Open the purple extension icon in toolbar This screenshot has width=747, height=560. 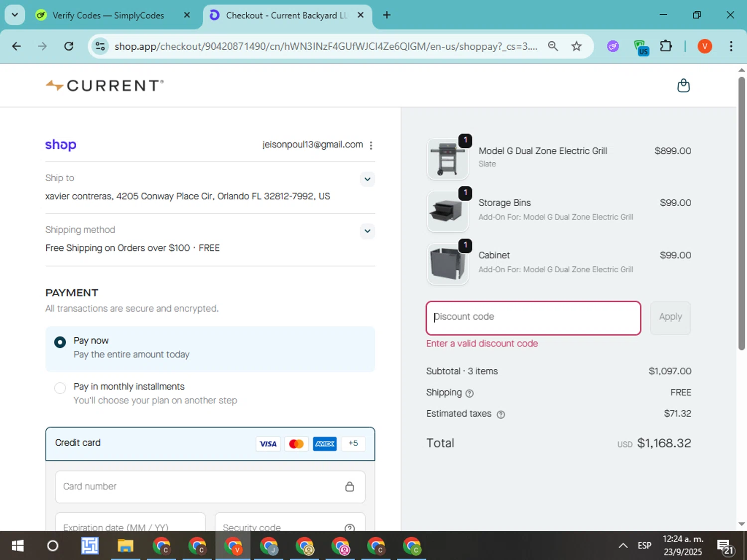[613, 46]
